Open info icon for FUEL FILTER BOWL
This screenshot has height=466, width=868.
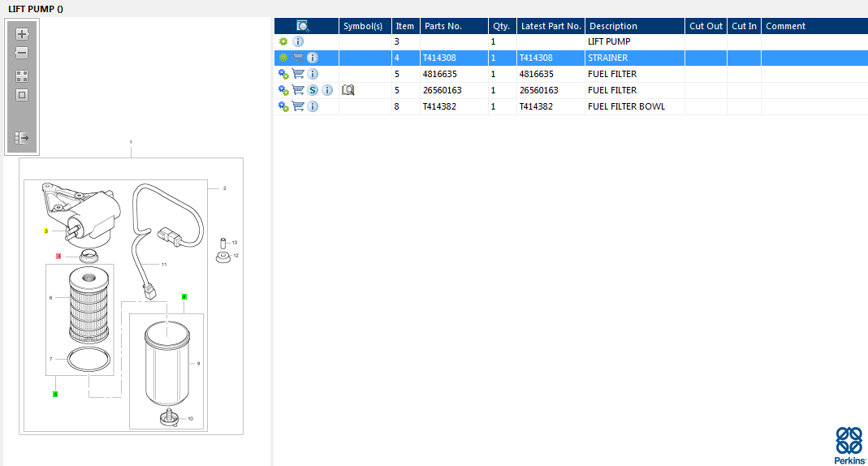pos(313,106)
